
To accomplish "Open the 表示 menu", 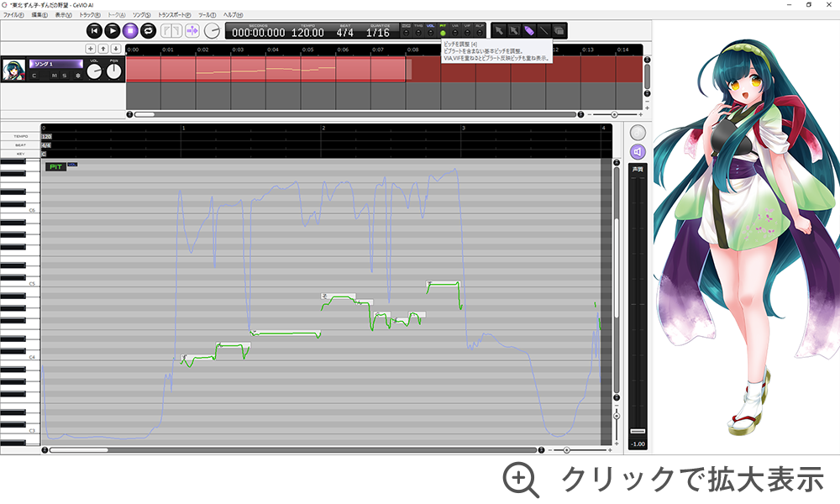I will pos(63,15).
